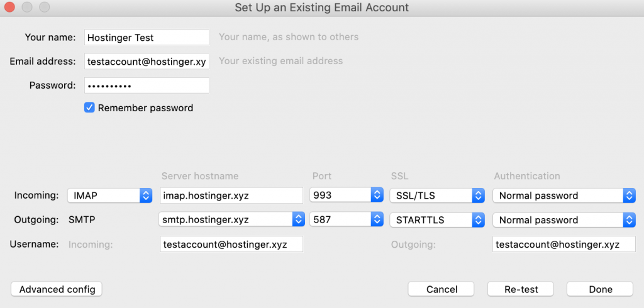
Task: Click the SMTP label in Outgoing row
Action: click(82, 220)
